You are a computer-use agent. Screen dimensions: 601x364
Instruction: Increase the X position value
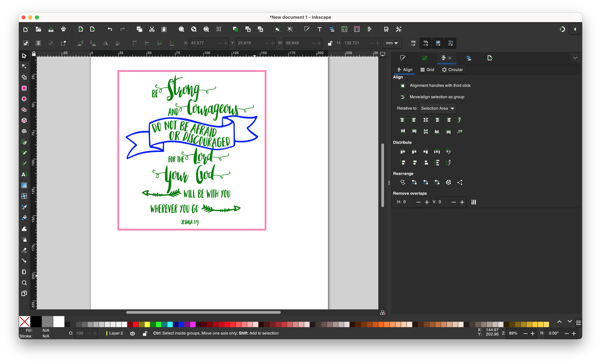click(x=226, y=43)
